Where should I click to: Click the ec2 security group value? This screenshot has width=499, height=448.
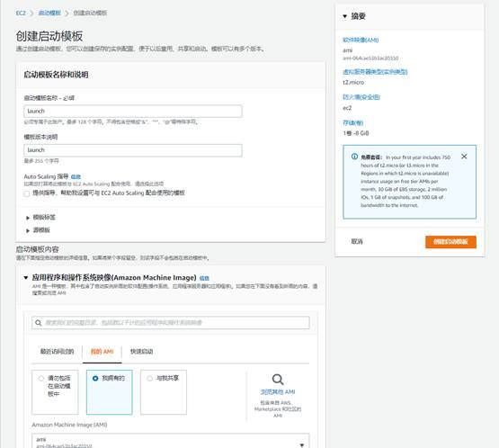(347, 108)
